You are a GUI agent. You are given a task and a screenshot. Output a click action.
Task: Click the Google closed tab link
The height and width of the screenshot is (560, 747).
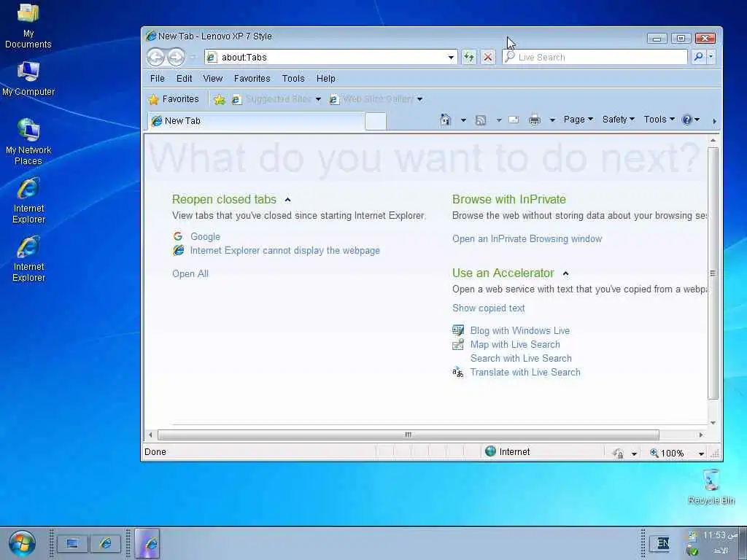coord(205,236)
